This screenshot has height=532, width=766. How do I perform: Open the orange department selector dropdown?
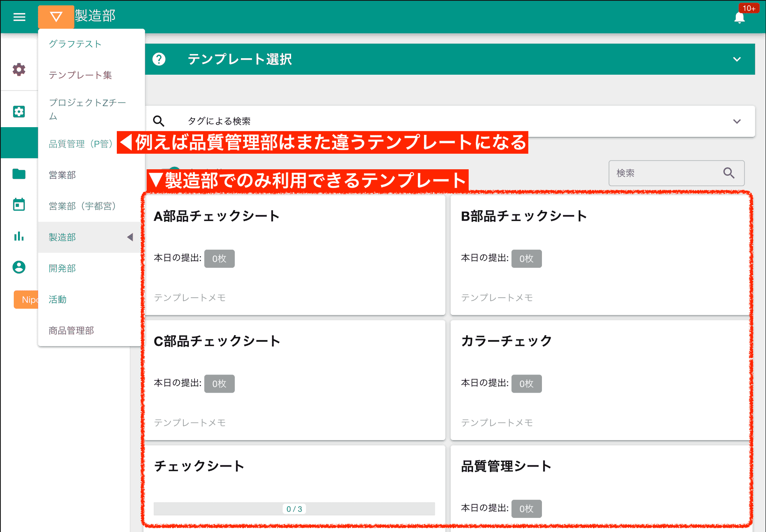tap(56, 16)
